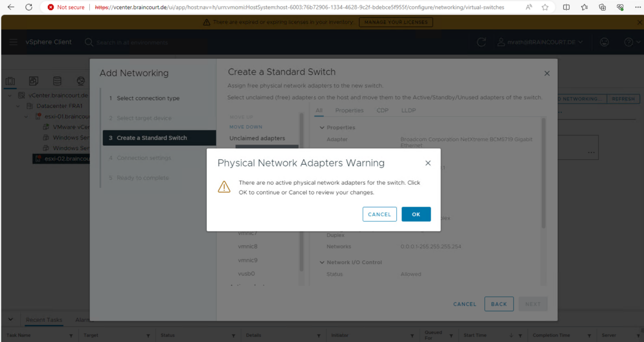
Task: Open the Hosts and Clusters inventory icon
Action: tap(10, 81)
